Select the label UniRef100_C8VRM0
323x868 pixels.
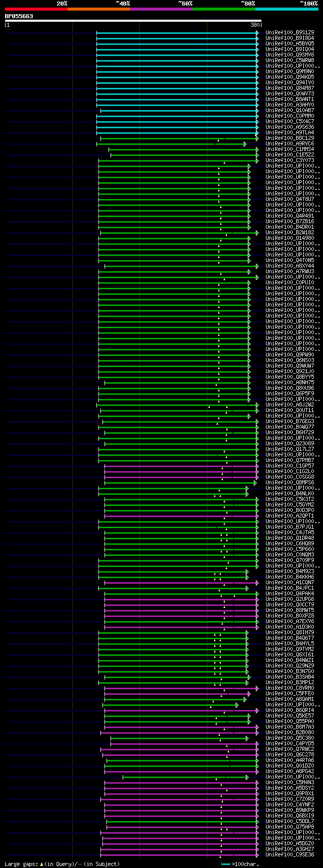coord(290,688)
